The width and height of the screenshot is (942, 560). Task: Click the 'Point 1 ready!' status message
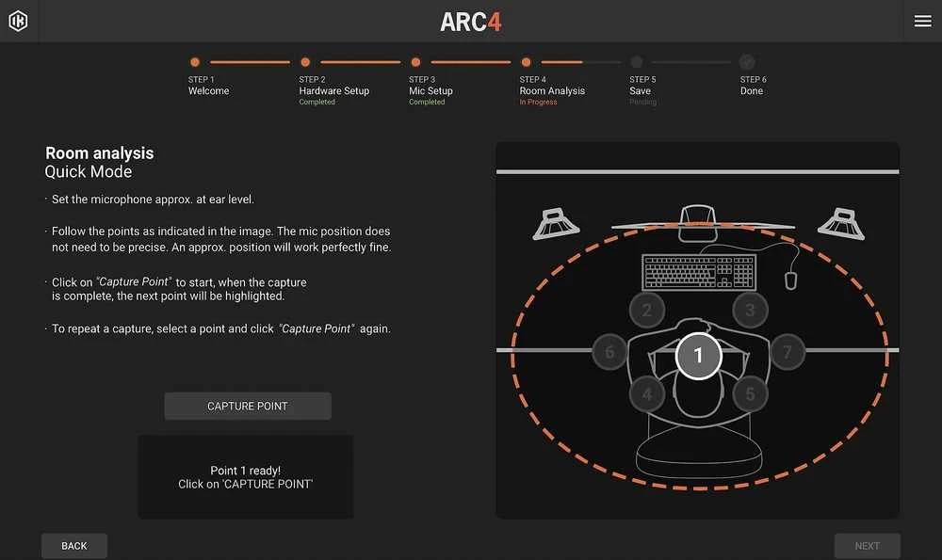pyautogui.click(x=245, y=471)
